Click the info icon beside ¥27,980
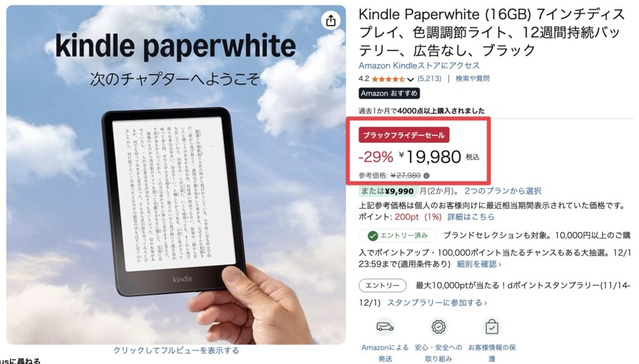639x364 pixels. [426, 176]
